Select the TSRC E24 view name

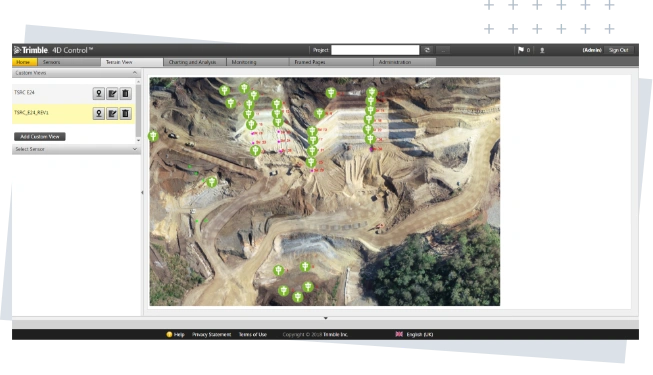pyautogui.click(x=24, y=92)
